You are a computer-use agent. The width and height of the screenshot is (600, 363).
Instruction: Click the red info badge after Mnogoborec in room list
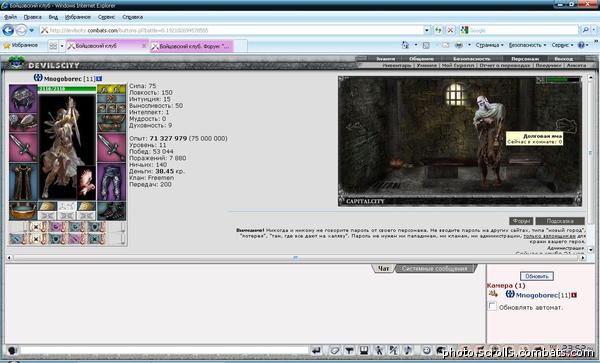(x=574, y=295)
